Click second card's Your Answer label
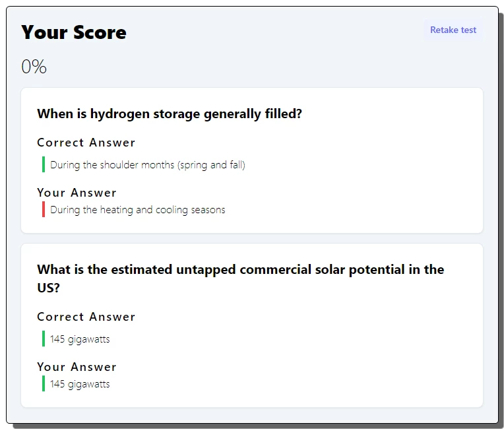 coord(77,367)
